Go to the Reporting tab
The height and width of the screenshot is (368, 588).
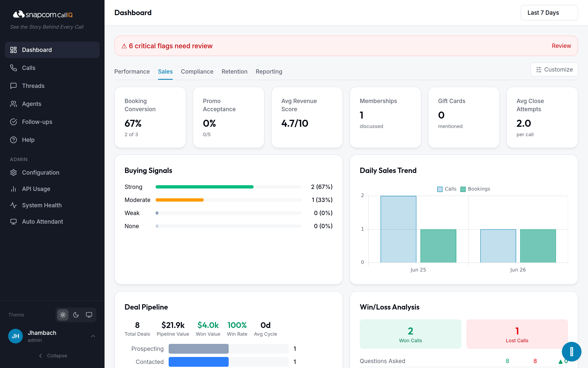click(x=269, y=72)
